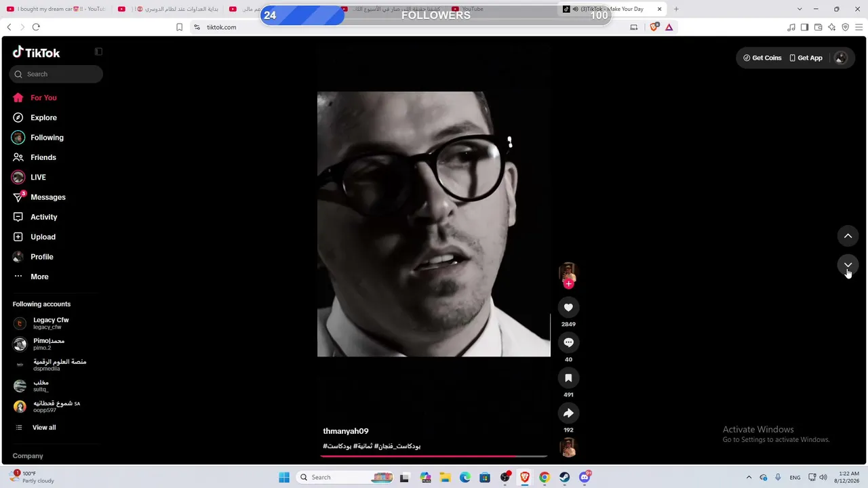
Task: Open the #بودكاست_فنجان hashtag
Action: pos(397,446)
